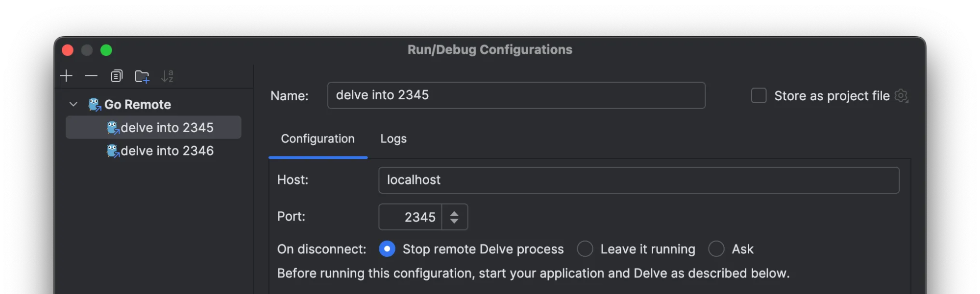Click the gopher icon of delve into 2346
The image size is (980, 294).
113,151
